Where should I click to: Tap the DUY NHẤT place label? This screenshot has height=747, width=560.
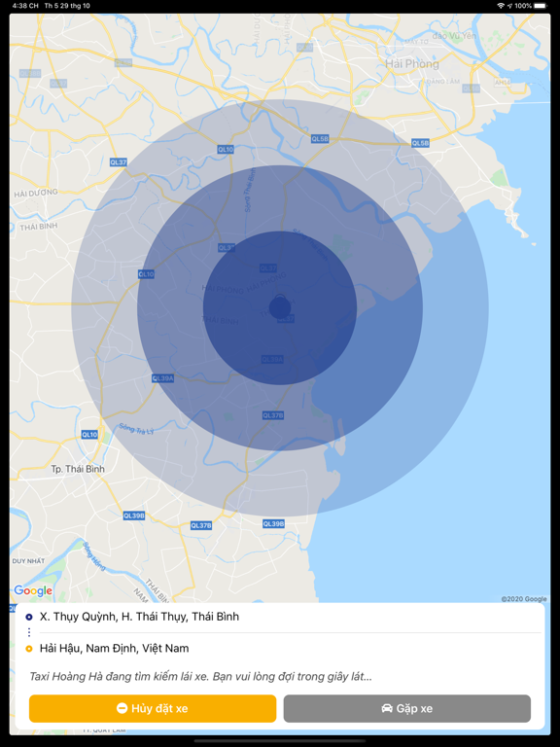point(28,560)
